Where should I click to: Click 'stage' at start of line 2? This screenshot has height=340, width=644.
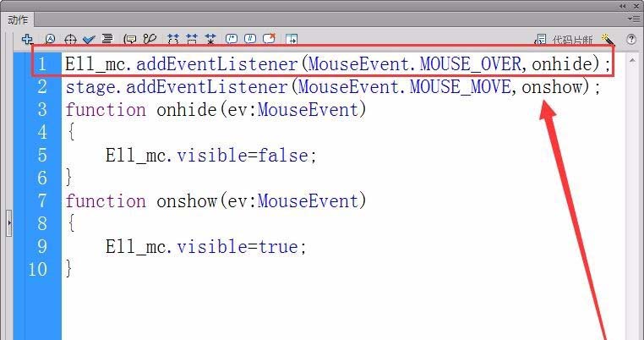click(x=90, y=88)
